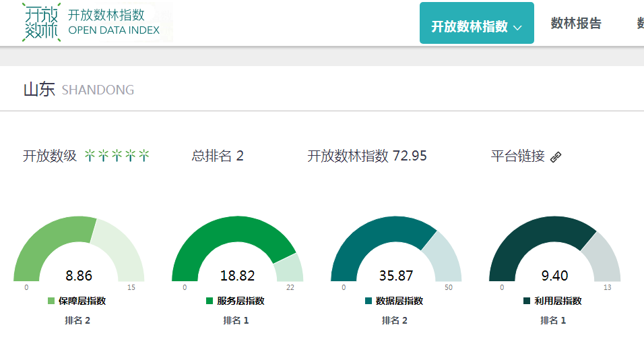Click the 总排名 2 text
644x350 pixels.
218,156
